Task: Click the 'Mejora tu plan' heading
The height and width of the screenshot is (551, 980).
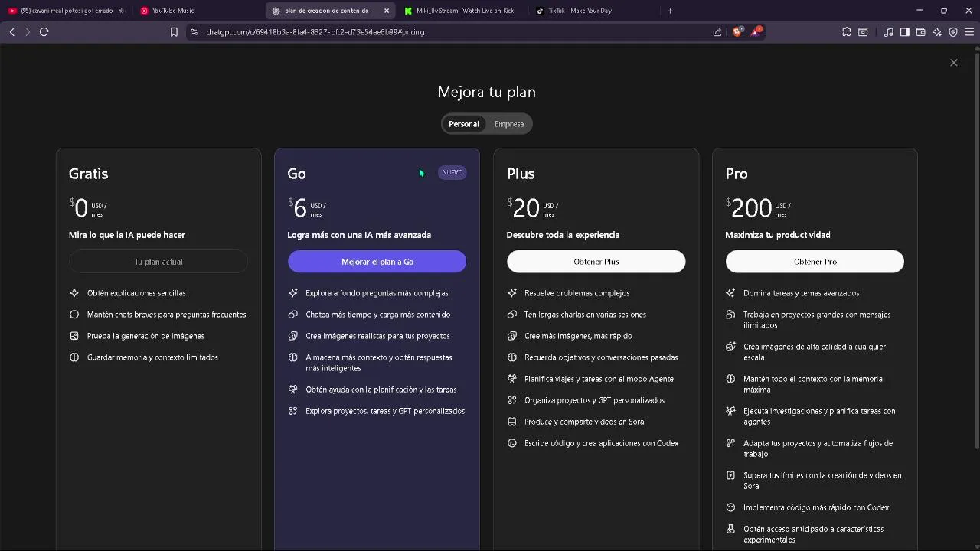Action: click(487, 92)
